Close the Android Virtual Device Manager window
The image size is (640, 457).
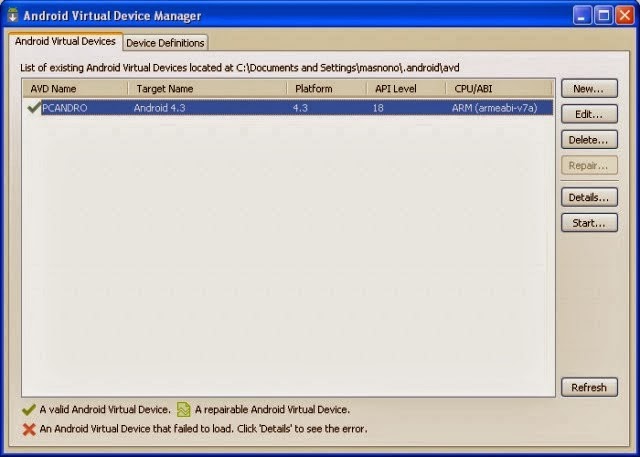pyautogui.click(x=624, y=16)
